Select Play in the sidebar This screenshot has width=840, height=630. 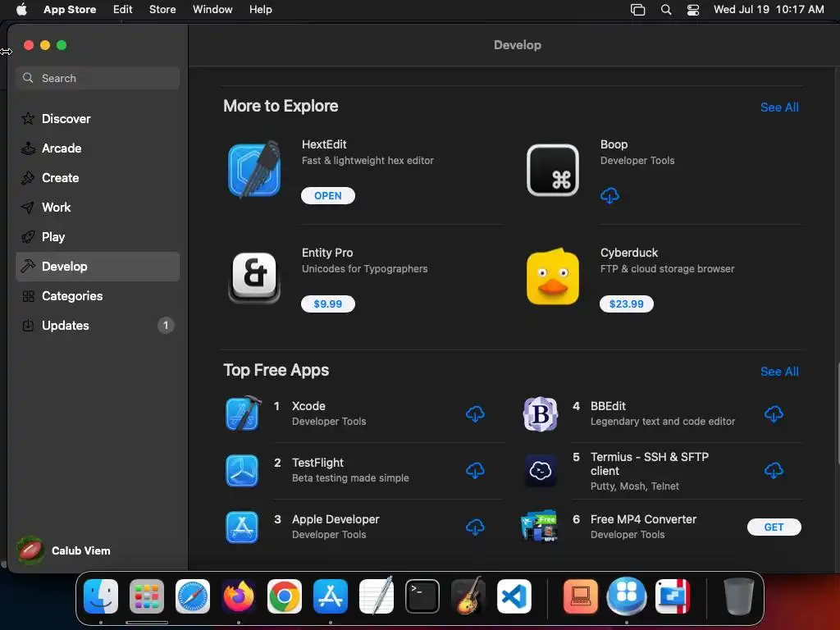98,237
